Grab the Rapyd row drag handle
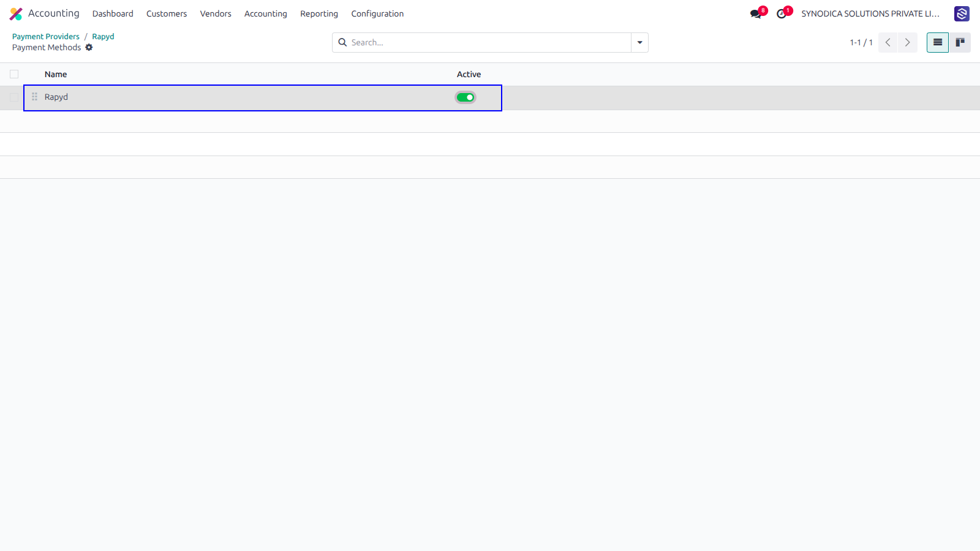 click(x=35, y=97)
